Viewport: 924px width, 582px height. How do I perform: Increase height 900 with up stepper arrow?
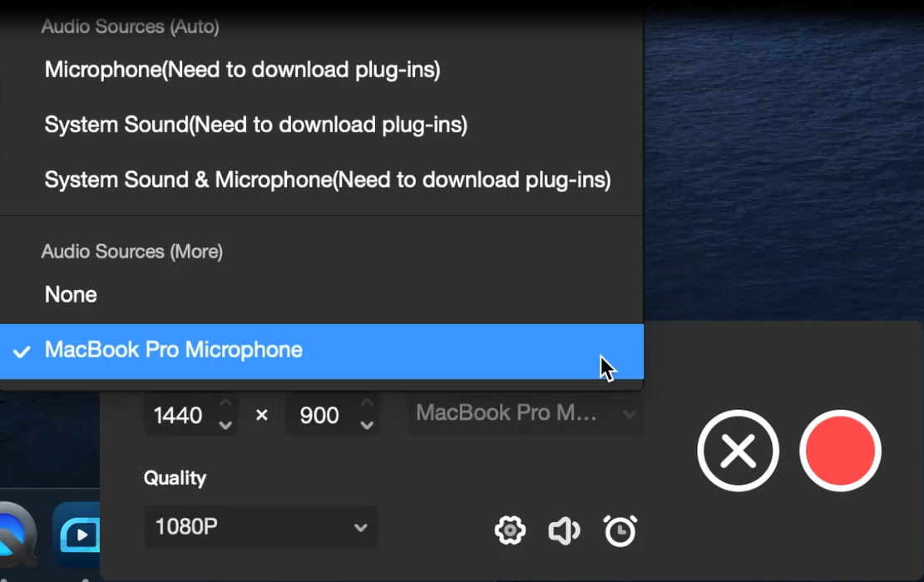click(x=367, y=404)
